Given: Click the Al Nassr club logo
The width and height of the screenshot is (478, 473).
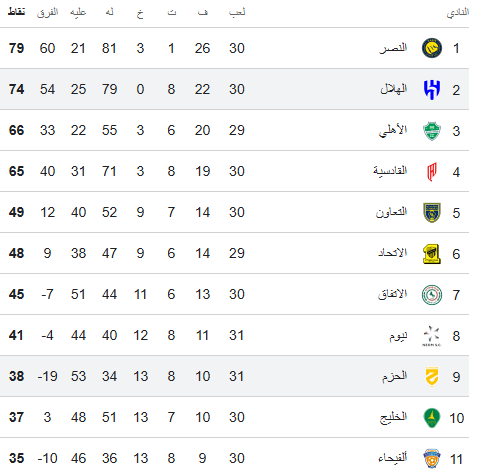Looking at the screenshot, I should tap(432, 48).
